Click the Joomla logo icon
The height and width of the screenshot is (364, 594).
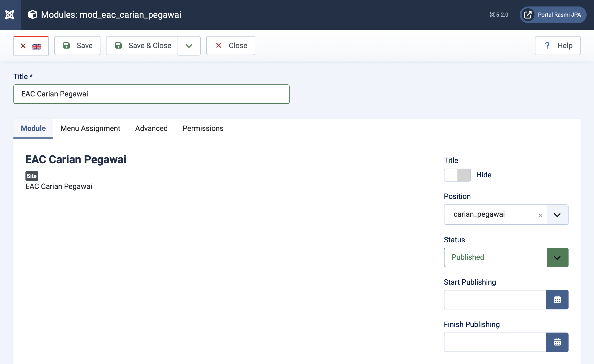(10, 15)
